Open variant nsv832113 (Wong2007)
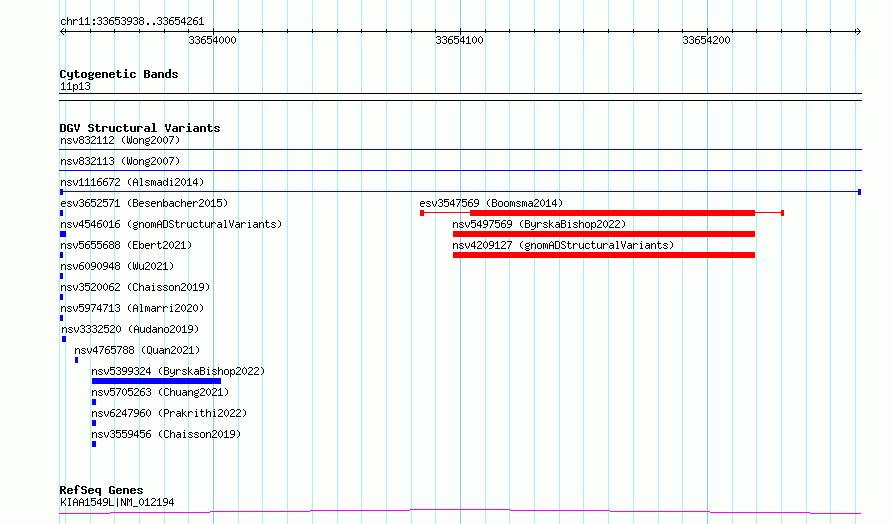This screenshot has width=890, height=524. [120, 161]
